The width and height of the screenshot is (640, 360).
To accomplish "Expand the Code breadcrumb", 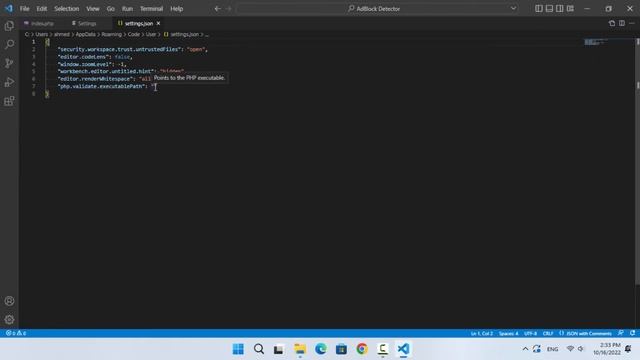I will tap(134, 34).
